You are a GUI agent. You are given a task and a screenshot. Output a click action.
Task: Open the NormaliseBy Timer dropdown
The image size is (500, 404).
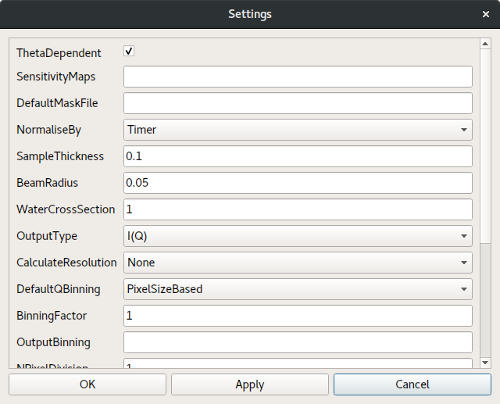click(298, 130)
